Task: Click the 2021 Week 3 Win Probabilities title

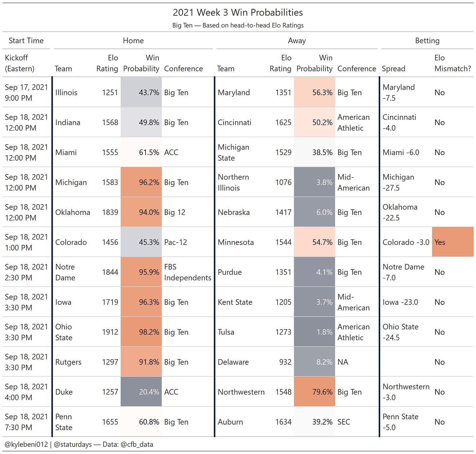Action: coord(238,12)
